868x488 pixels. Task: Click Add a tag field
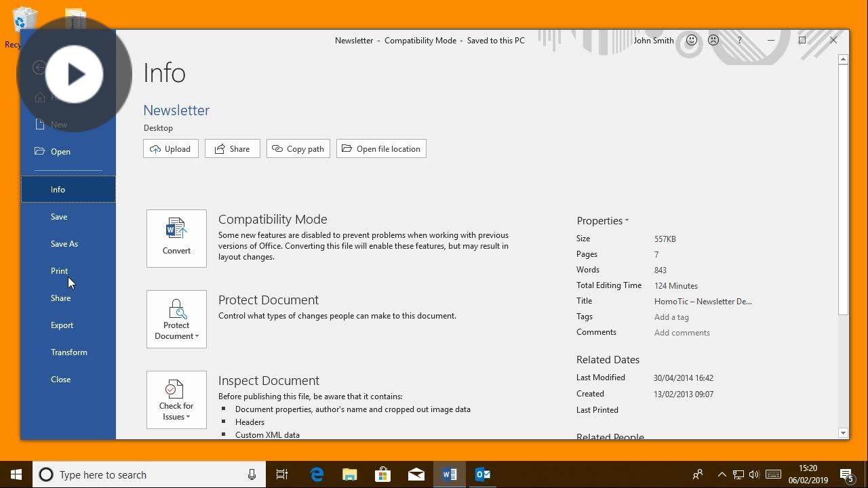point(671,317)
